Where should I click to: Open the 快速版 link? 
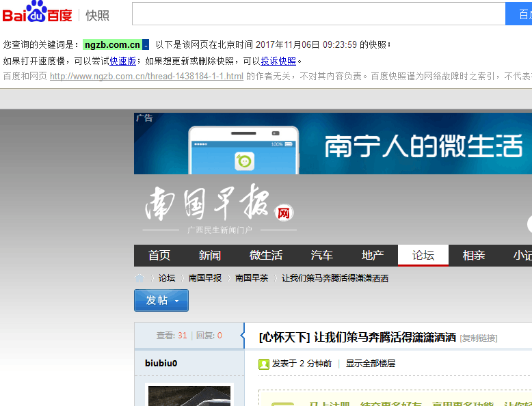click(x=123, y=61)
